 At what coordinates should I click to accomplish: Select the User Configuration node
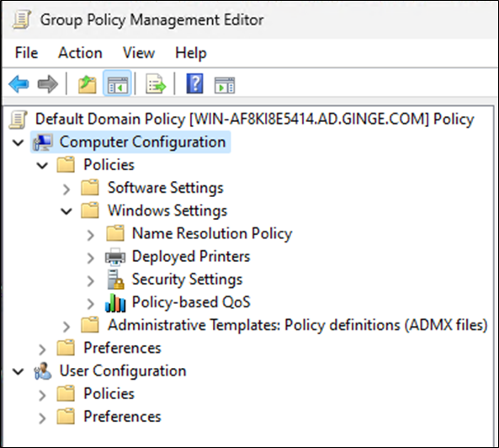(123, 371)
